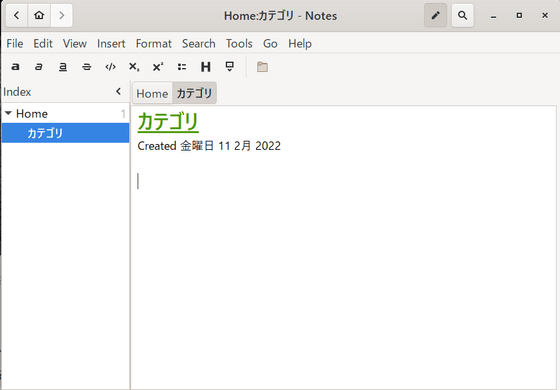
Task: Open the Tools menu
Action: [x=239, y=44]
